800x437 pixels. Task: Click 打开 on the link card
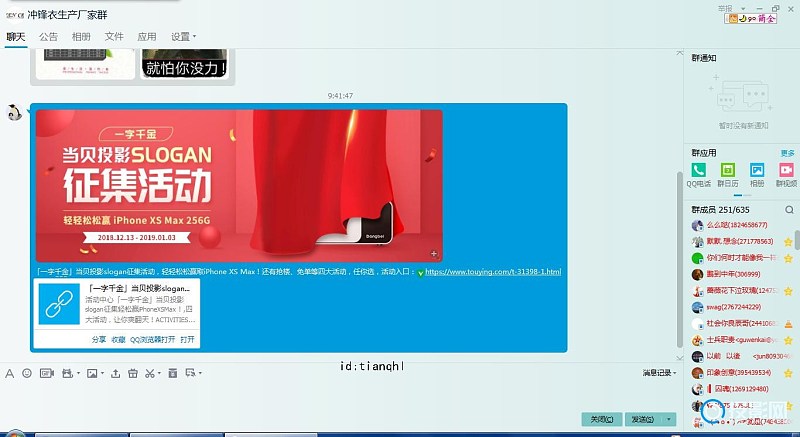pyautogui.click(x=187, y=340)
